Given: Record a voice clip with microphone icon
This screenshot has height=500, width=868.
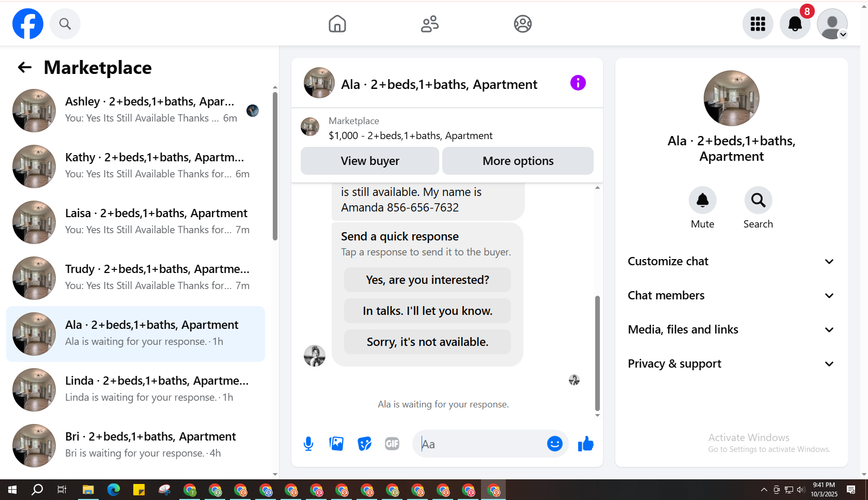Looking at the screenshot, I should tap(308, 444).
